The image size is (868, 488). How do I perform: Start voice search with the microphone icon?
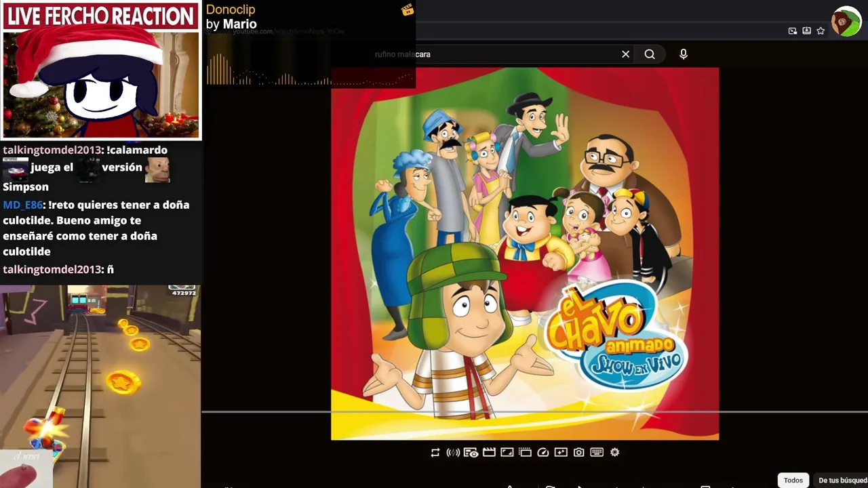[x=683, y=54]
